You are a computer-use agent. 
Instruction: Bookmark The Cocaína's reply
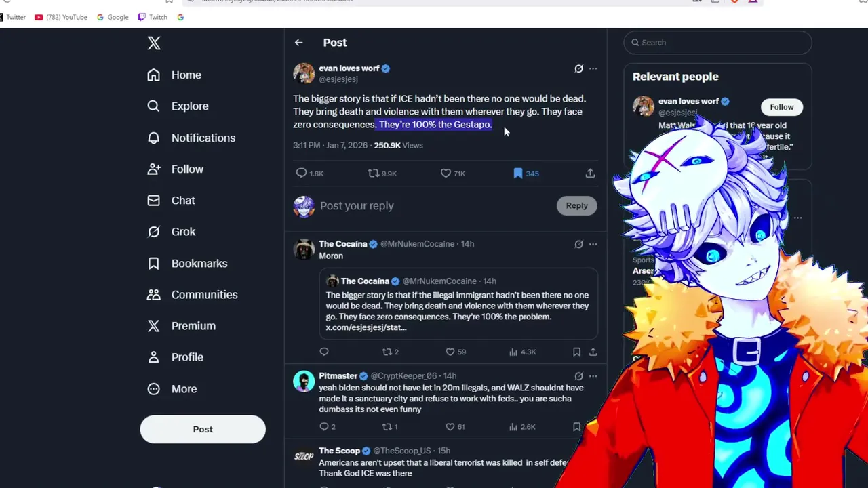pyautogui.click(x=576, y=352)
